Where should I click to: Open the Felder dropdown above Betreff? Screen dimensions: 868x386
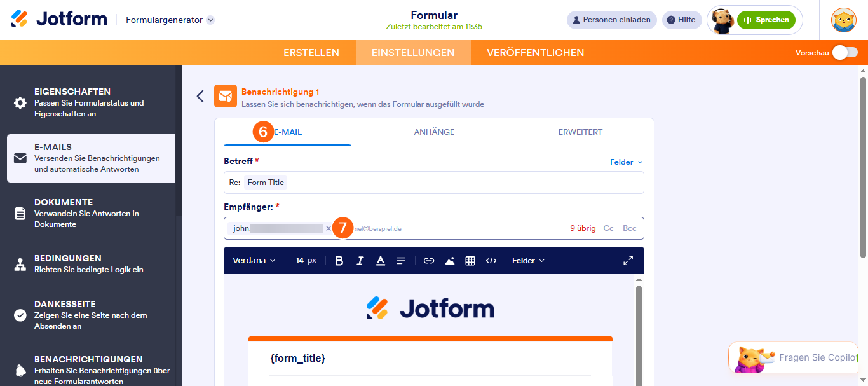(x=627, y=162)
